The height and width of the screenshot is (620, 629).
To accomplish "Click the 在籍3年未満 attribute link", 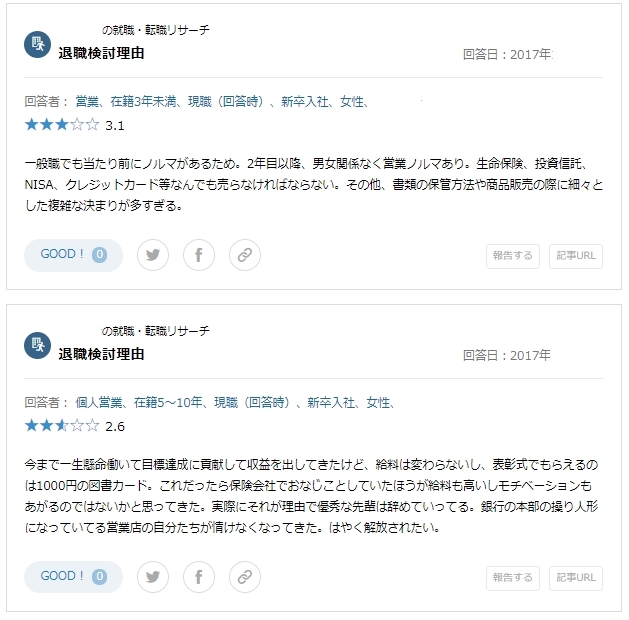I will [143, 101].
